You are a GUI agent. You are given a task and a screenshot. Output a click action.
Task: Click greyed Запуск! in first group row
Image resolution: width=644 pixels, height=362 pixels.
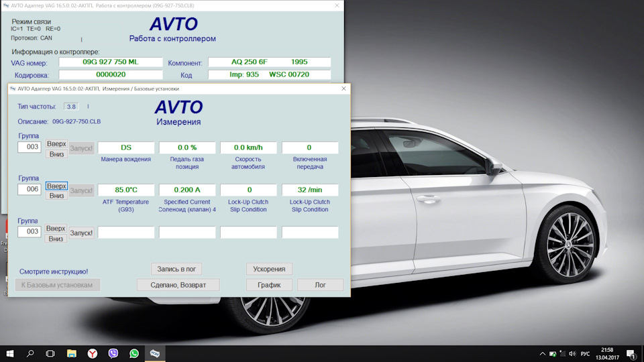81,148
